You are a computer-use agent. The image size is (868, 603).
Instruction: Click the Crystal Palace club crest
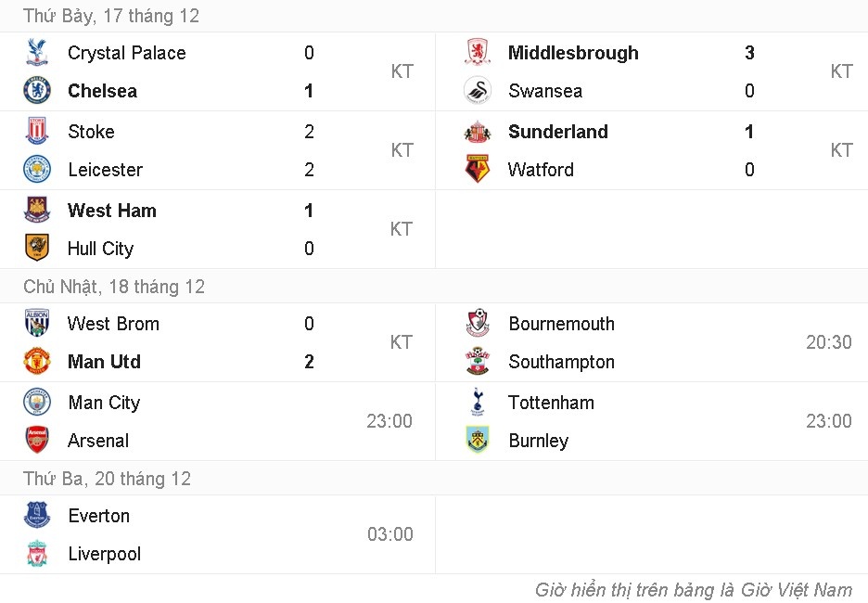[36, 53]
